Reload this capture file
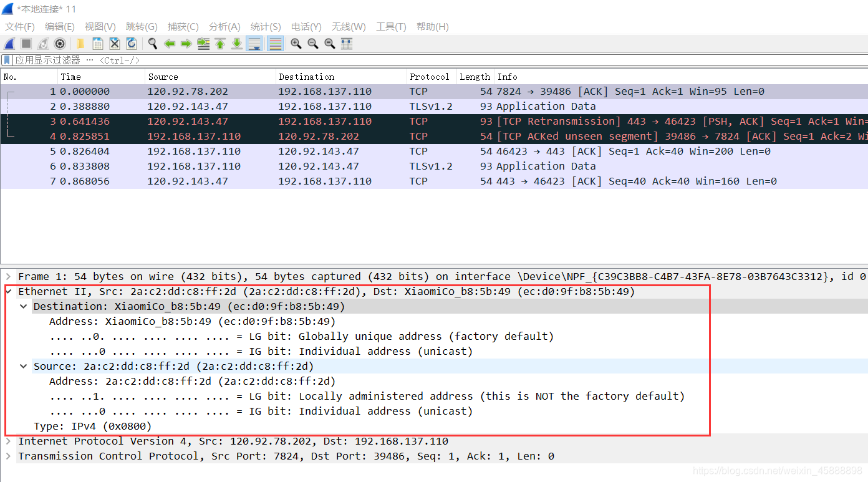 tap(132, 44)
